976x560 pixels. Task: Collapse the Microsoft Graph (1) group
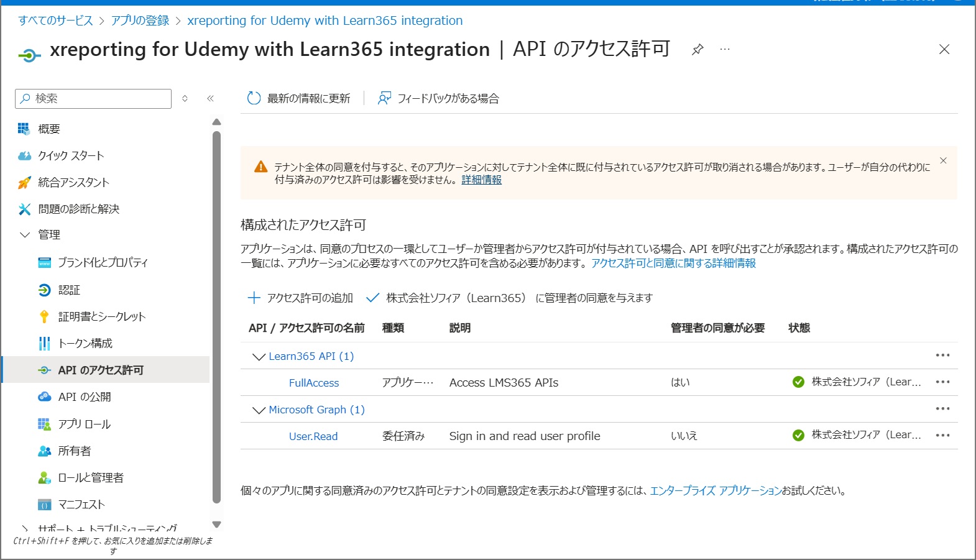tap(259, 410)
